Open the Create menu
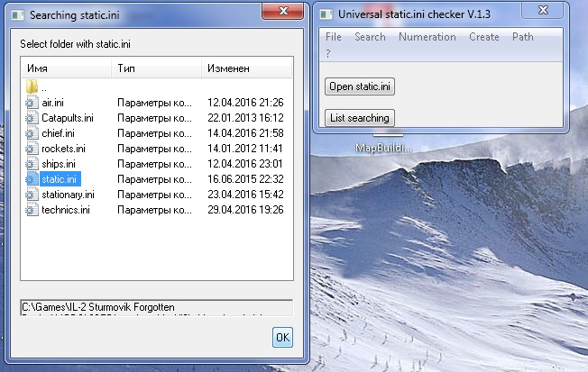The image size is (588, 372). point(484,37)
